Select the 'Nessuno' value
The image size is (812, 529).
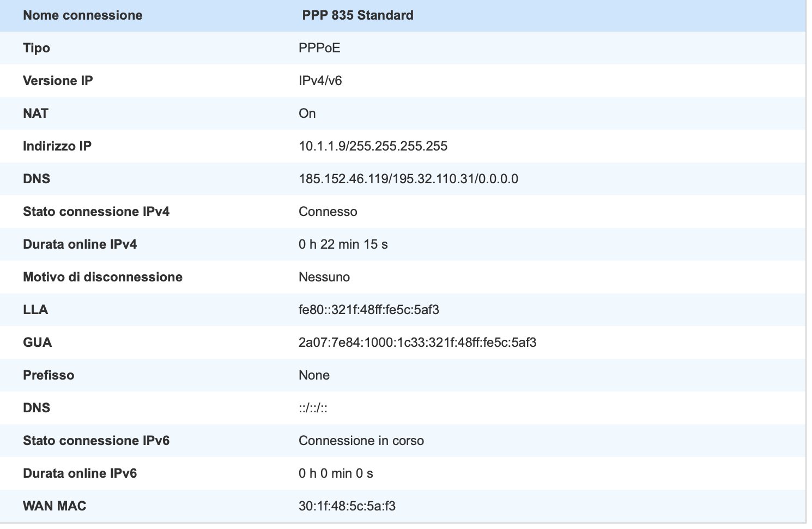pos(324,277)
